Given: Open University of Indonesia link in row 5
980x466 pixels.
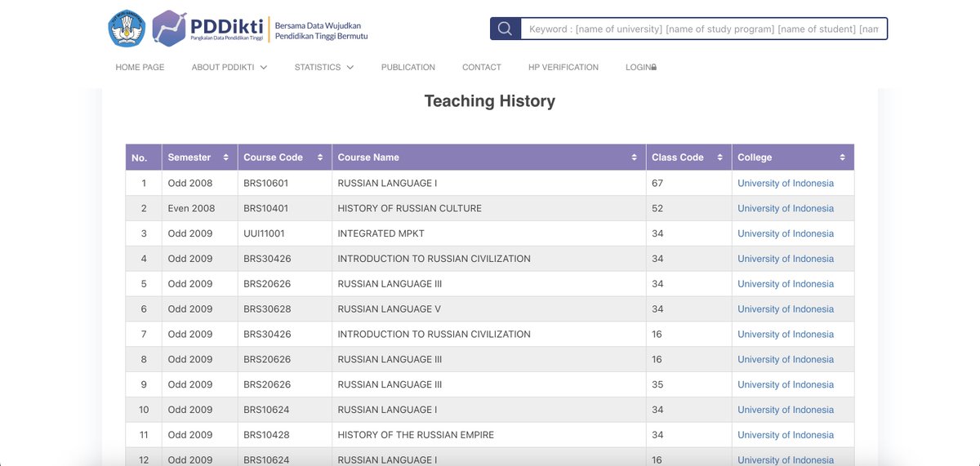Looking at the screenshot, I should pyautogui.click(x=786, y=284).
